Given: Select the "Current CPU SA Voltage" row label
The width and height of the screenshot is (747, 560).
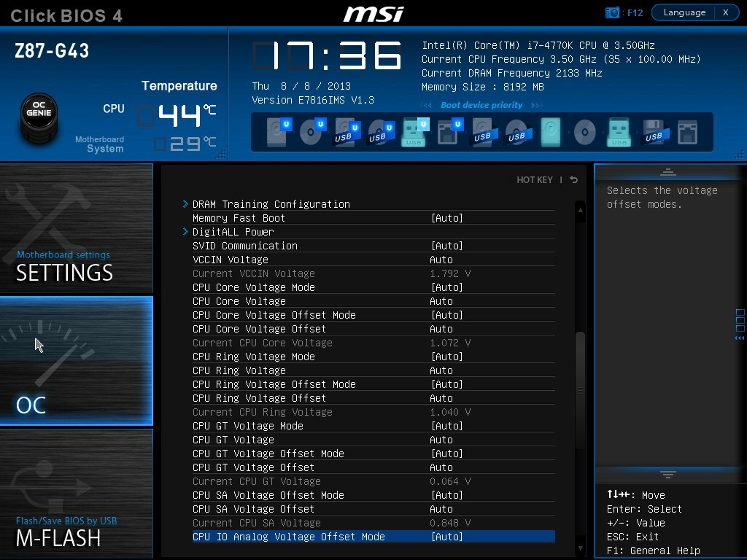Looking at the screenshot, I should coord(256,522).
